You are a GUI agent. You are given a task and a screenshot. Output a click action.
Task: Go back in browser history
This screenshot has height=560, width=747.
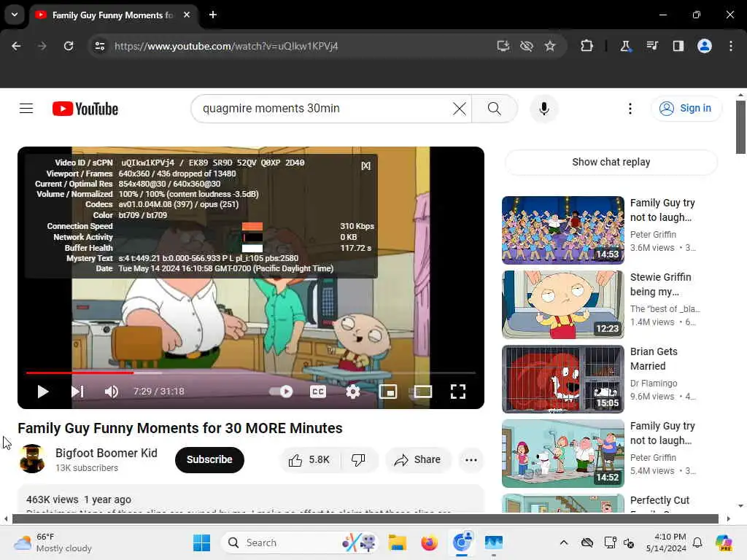16,46
